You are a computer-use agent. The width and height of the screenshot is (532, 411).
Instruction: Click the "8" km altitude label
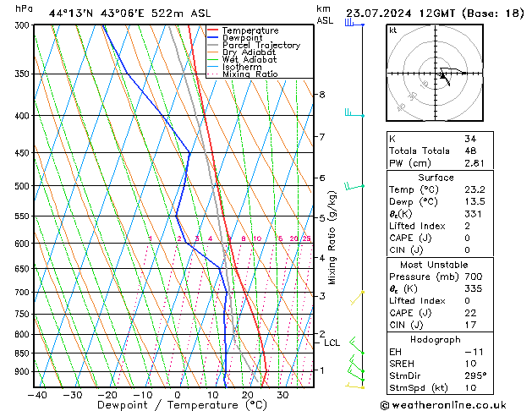pos(322,94)
